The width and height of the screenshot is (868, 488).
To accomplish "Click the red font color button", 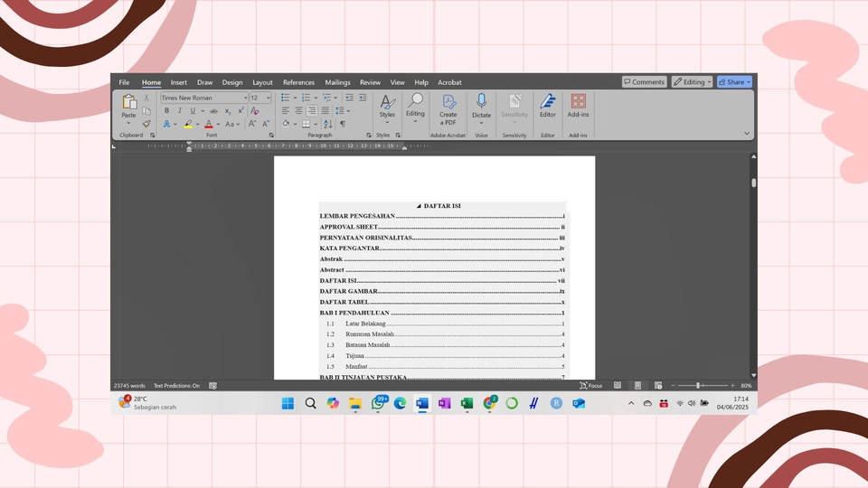I will coord(209,124).
